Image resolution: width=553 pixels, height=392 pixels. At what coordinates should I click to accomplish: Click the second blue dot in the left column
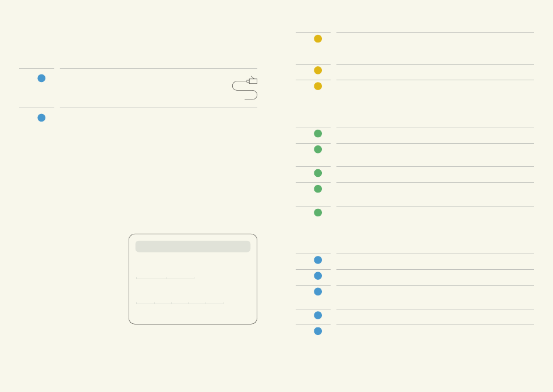[41, 117]
